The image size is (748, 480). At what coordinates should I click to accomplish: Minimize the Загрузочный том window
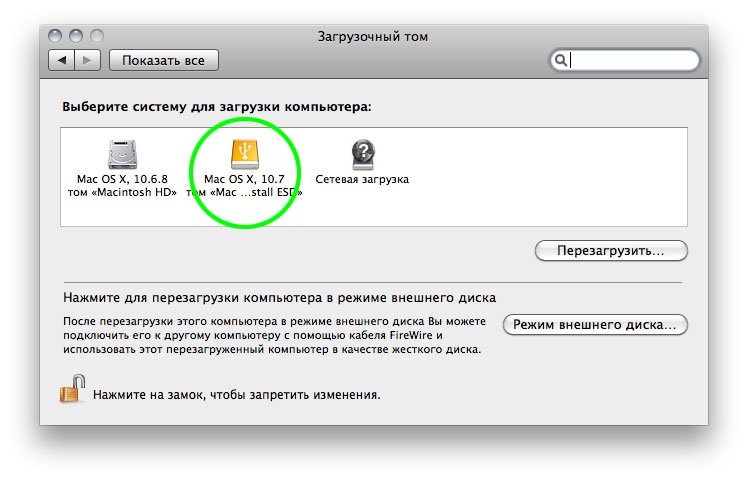tap(76, 38)
